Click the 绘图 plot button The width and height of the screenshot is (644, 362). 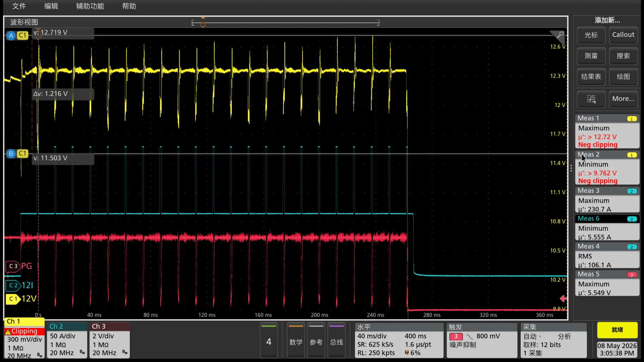pyautogui.click(x=623, y=77)
